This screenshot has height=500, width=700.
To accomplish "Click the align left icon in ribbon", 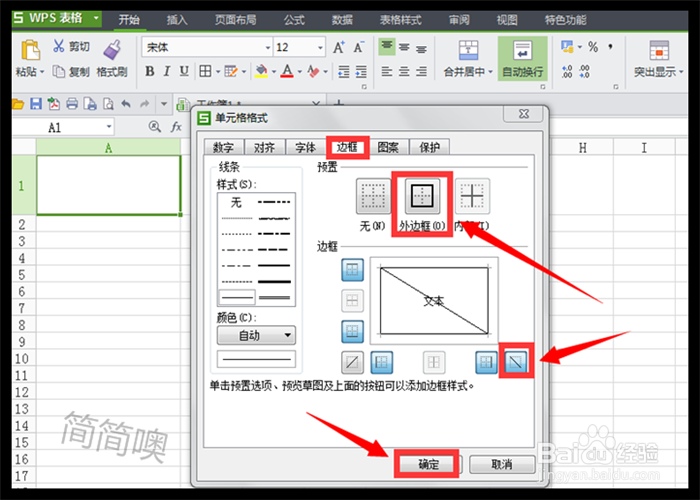I will pyautogui.click(x=387, y=71).
